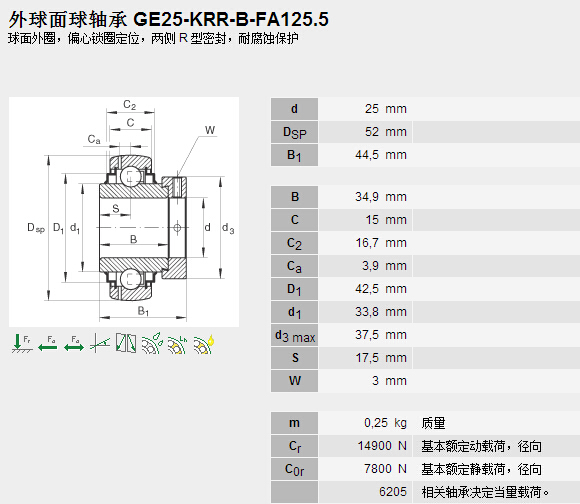Click the bearing icon with yellow grease drop

tap(203, 344)
